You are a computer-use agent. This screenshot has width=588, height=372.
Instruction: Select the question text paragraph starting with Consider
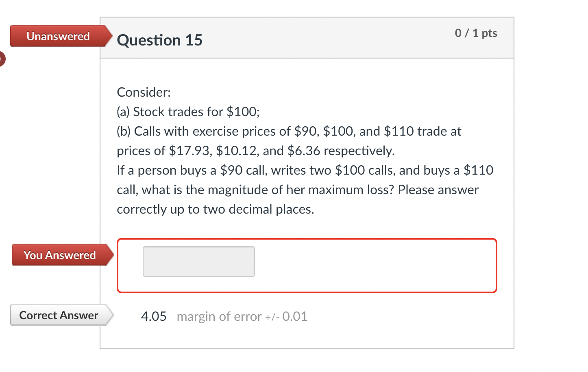click(144, 92)
